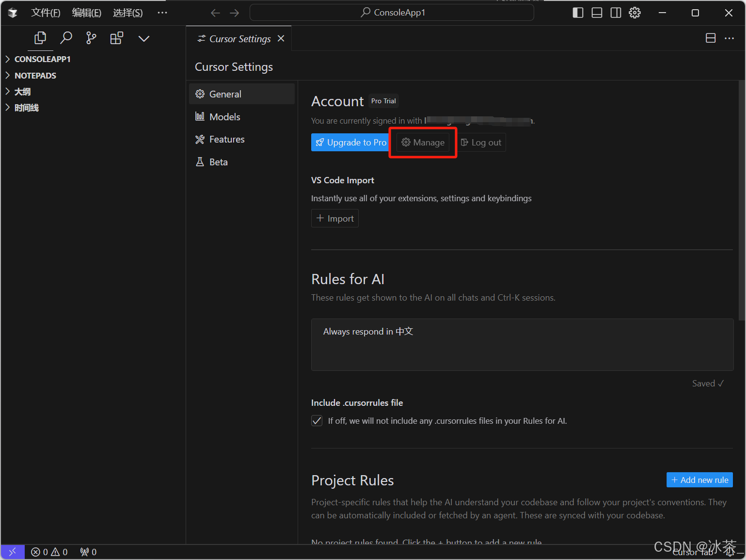Toggle the primary side bar layout icon
This screenshot has height=560, width=746.
click(578, 13)
